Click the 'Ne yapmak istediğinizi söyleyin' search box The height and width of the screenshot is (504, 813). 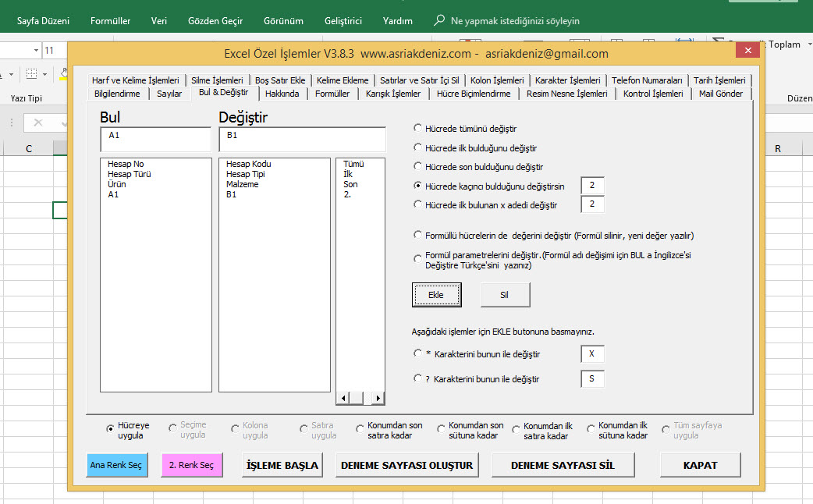point(515,21)
